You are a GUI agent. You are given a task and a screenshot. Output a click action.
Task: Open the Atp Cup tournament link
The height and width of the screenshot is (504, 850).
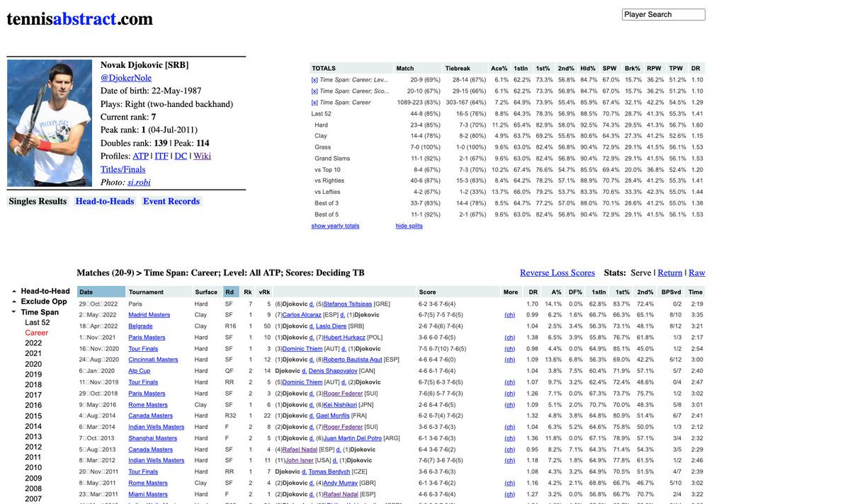pos(140,371)
